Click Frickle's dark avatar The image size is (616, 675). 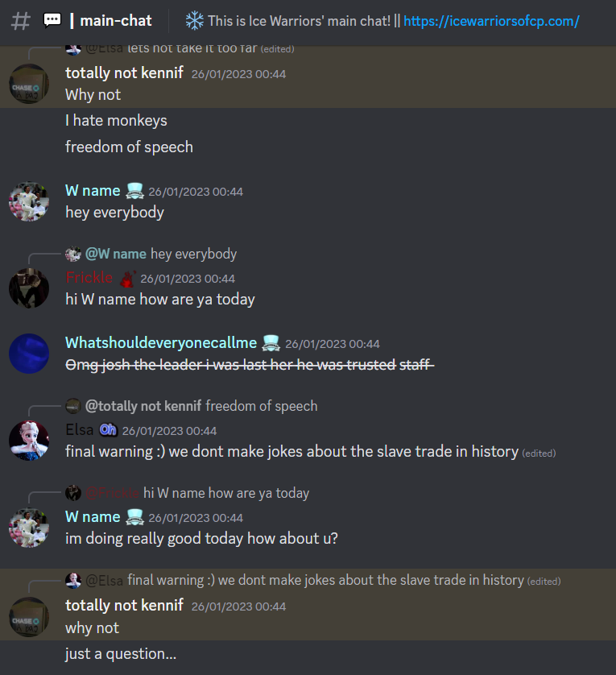29,288
